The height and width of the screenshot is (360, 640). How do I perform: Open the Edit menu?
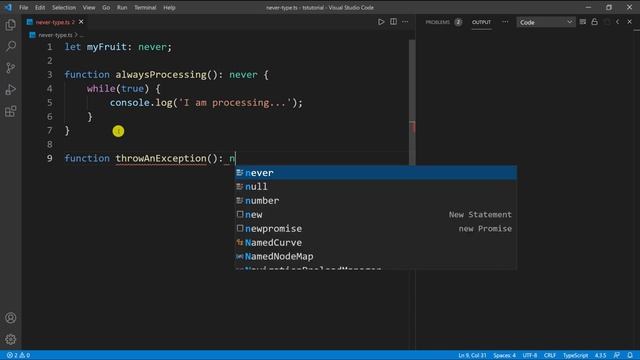(x=40, y=7)
